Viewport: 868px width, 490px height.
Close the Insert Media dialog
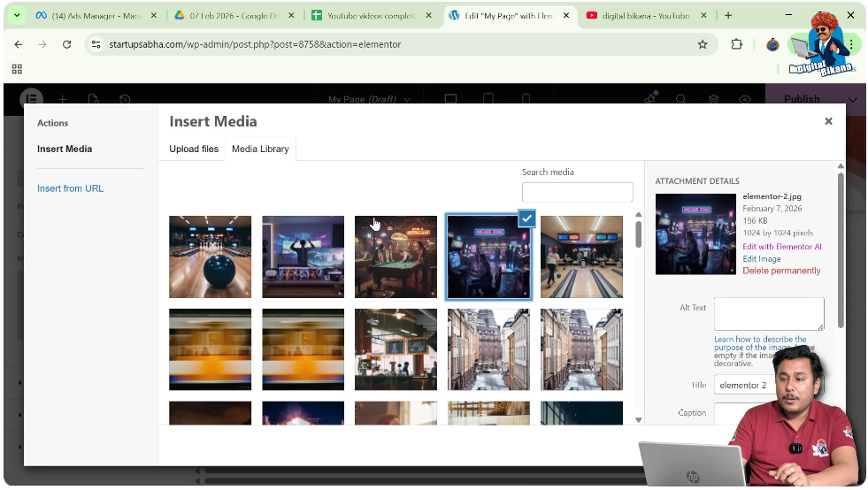(x=828, y=121)
